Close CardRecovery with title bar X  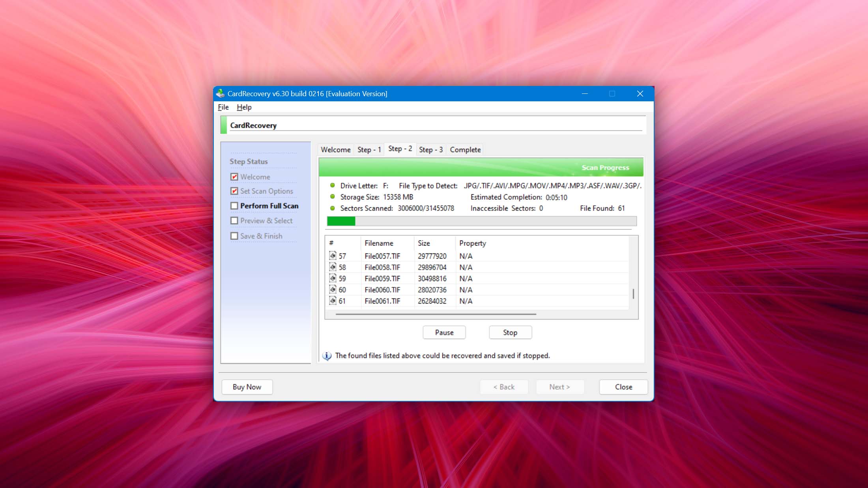(x=640, y=93)
